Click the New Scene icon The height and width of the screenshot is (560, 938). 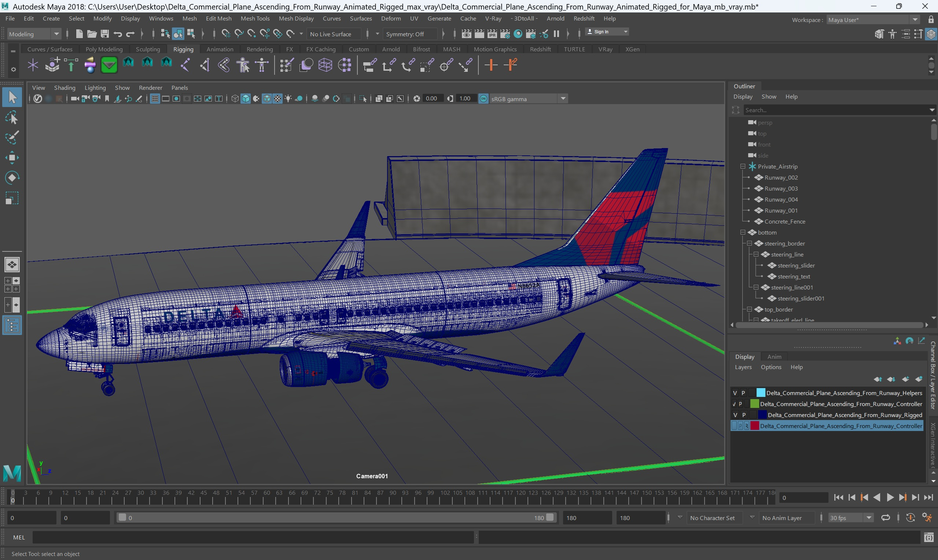79,34
